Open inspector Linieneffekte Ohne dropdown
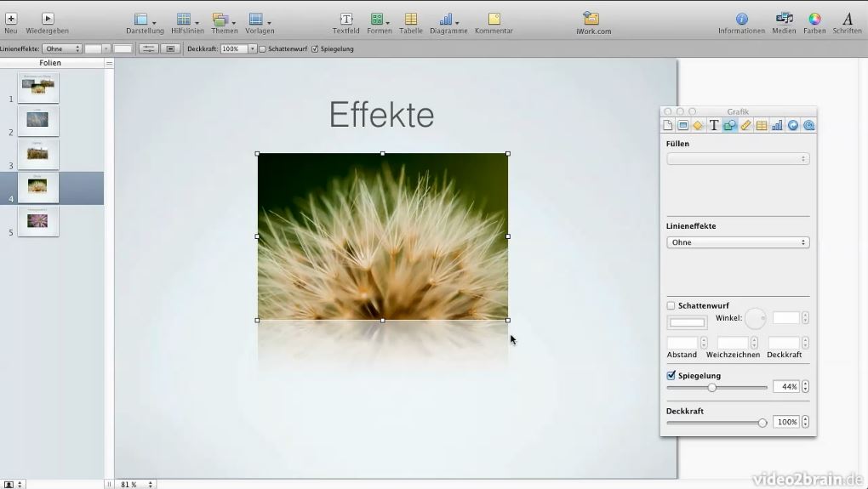This screenshot has width=868, height=489. pos(738,242)
